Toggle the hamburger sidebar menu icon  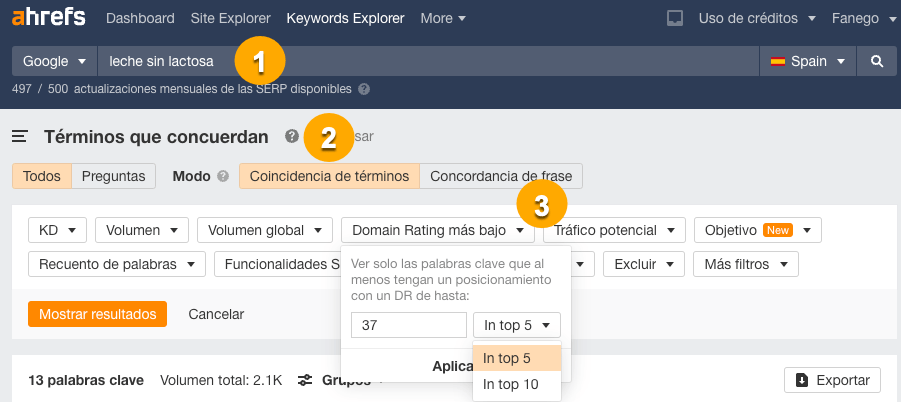(19, 137)
